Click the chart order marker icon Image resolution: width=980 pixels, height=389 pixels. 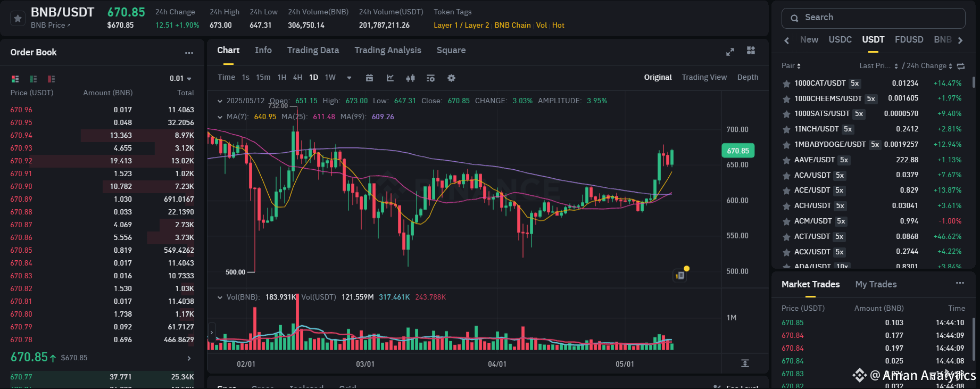[x=680, y=275]
